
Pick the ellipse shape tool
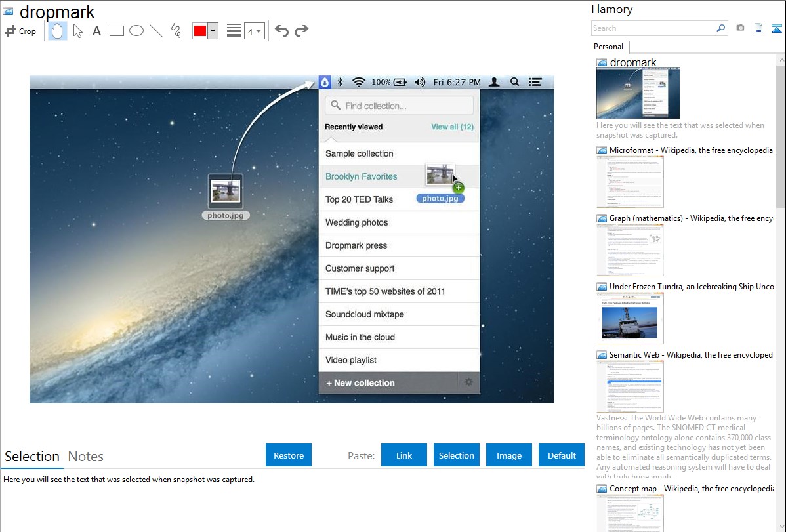pos(136,31)
